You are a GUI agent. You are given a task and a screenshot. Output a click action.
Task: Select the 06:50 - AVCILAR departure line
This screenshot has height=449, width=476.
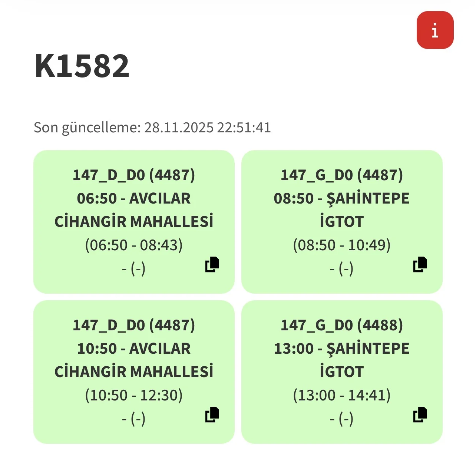[x=134, y=198]
